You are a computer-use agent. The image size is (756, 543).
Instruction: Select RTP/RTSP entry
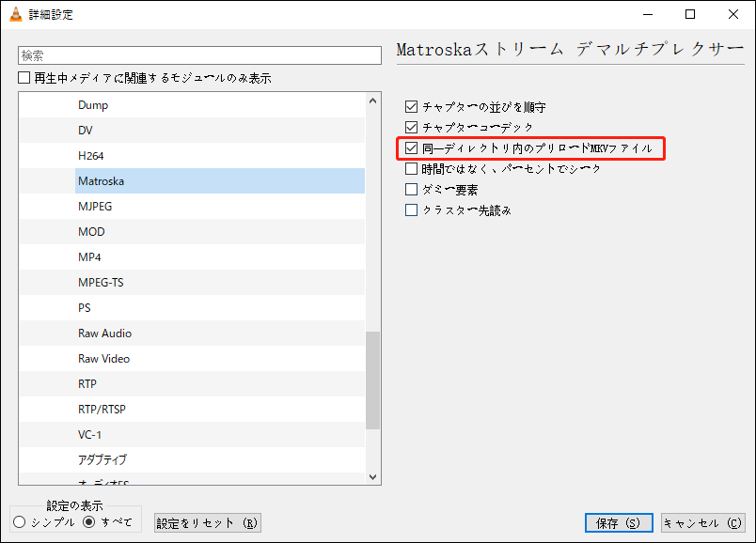click(192, 409)
